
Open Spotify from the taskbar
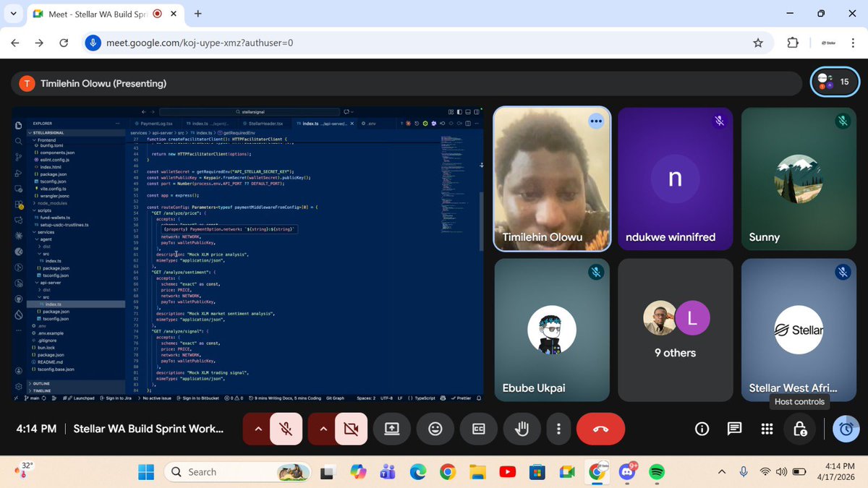tap(657, 472)
